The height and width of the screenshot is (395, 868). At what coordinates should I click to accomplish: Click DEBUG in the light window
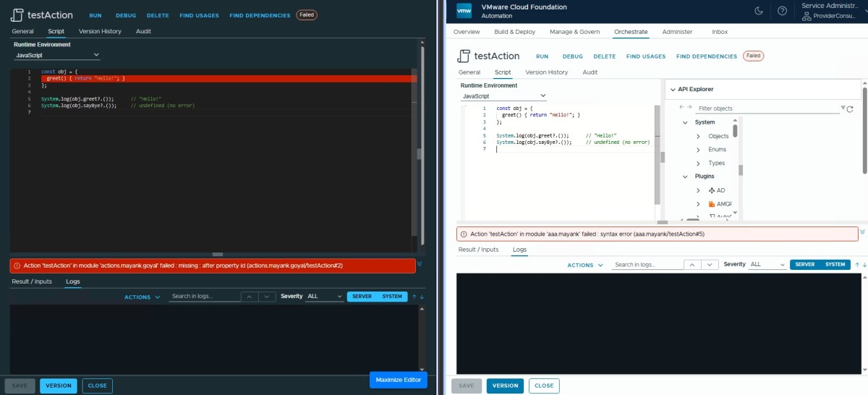coord(573,56)
